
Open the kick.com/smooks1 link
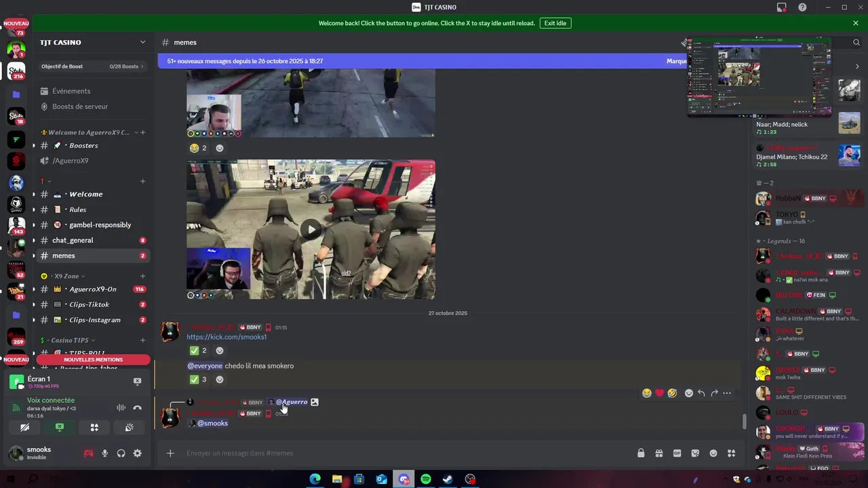(x=226, y=337)
